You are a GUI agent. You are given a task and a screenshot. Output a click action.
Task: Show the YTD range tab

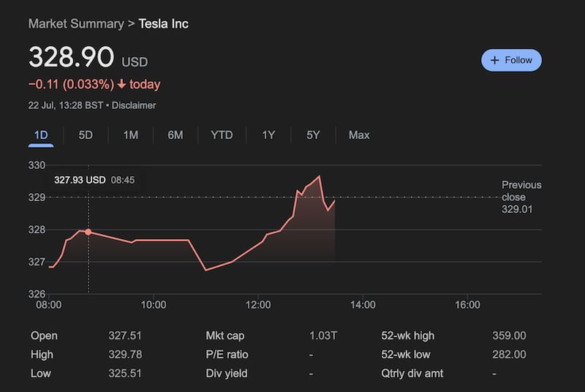click(x=222, y=135)
